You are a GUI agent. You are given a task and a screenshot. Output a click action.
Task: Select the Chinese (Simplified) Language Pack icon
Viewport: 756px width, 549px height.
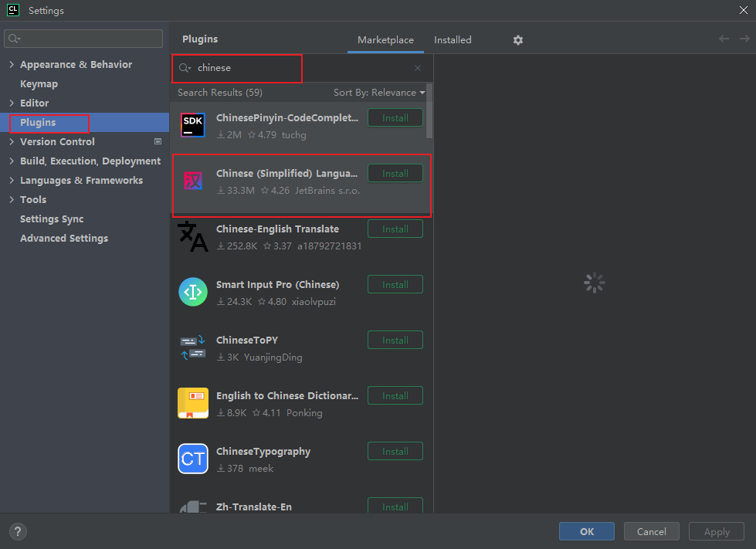(192, 181)
